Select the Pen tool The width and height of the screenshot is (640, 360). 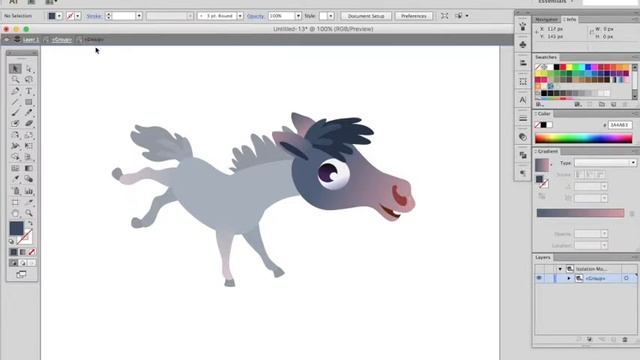coord(15,91)
